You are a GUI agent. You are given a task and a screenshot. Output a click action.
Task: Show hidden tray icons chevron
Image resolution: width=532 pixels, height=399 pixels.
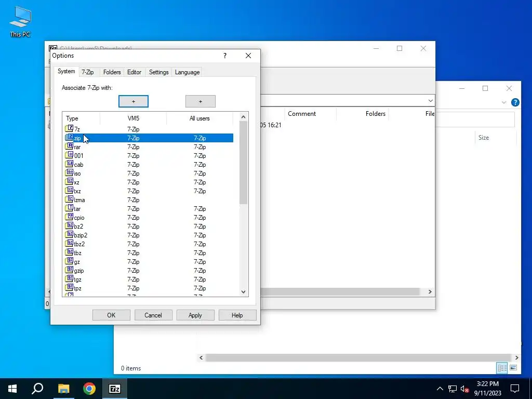440,389
